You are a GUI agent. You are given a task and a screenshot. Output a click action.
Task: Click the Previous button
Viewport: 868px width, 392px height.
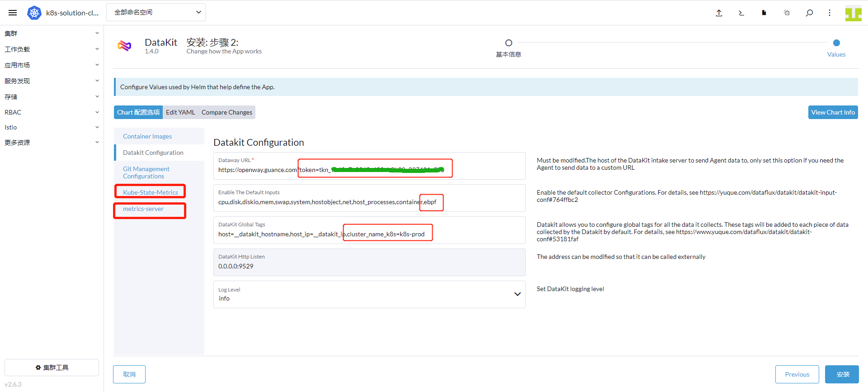[x=797, y=374]
